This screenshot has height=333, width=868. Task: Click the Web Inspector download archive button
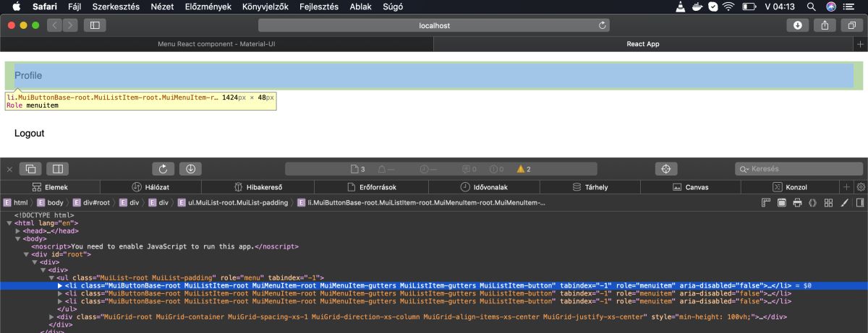click(x=190, y=169)
